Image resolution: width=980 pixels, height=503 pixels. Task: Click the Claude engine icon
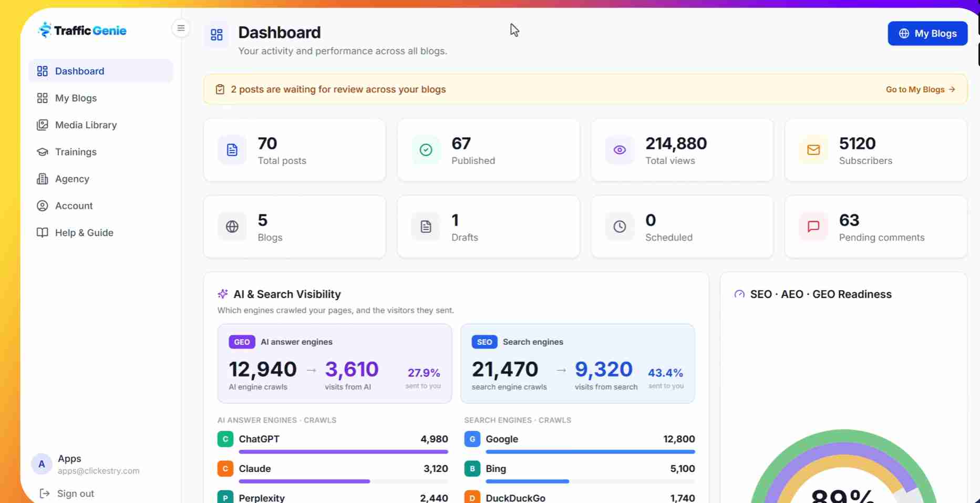[x=225, y=468]
